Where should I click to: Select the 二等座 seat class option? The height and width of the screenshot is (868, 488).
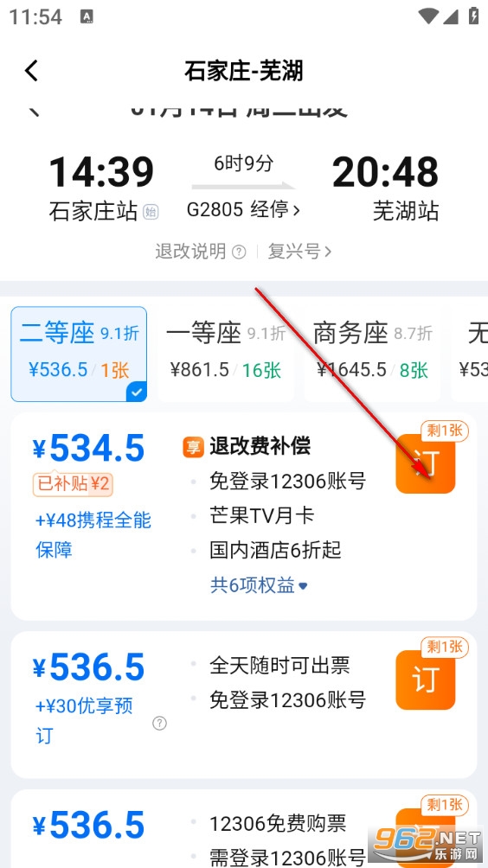pyautogui.click(x=79, y=354)
